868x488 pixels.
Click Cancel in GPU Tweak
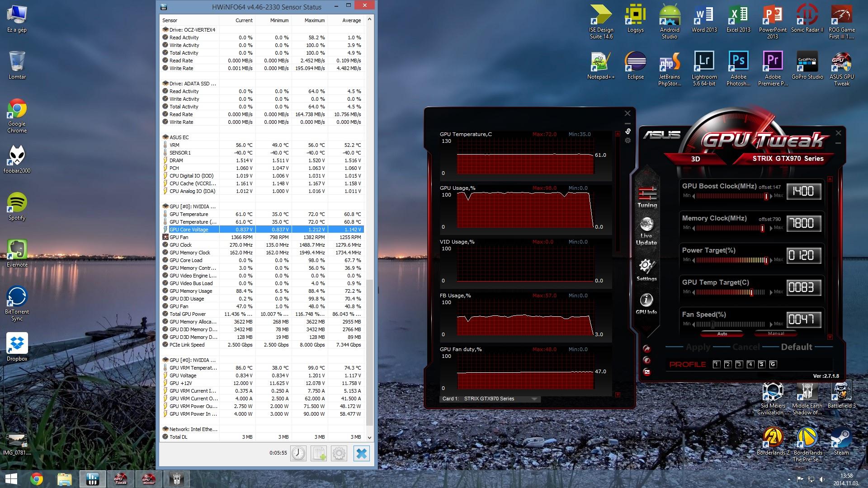tap(745, 347)
